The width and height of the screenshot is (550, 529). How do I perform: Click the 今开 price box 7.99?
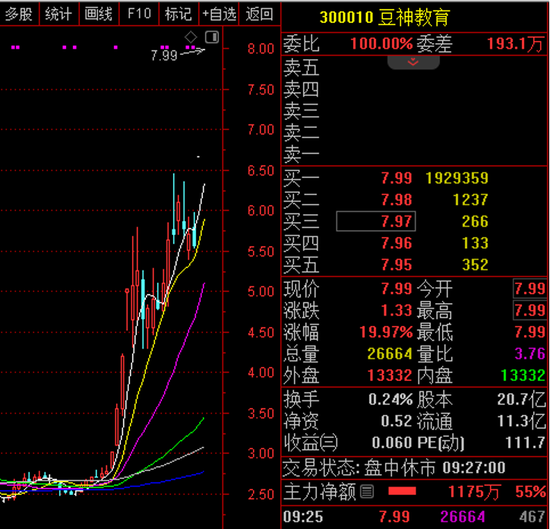529,289
